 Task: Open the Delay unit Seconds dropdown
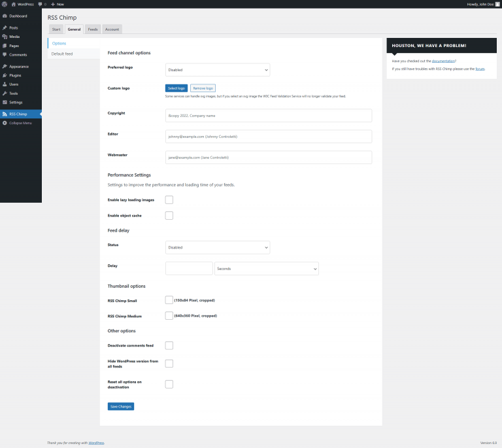[x=266, y=269]
